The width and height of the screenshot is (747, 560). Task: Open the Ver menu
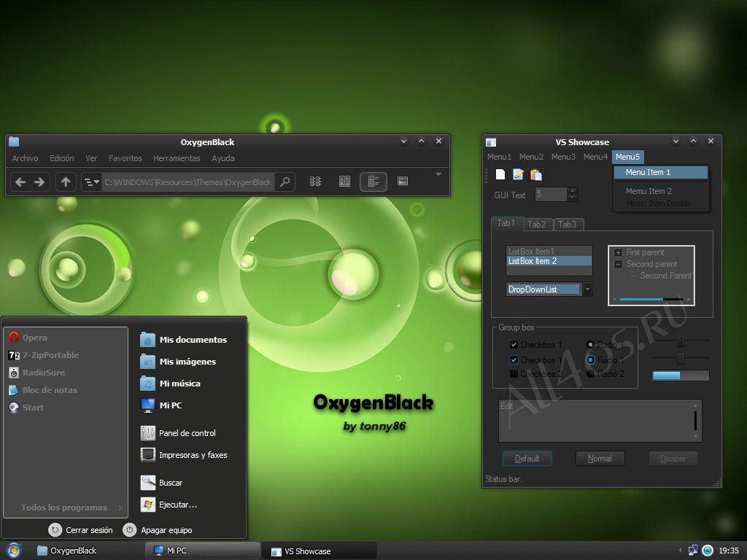point(91,158)
